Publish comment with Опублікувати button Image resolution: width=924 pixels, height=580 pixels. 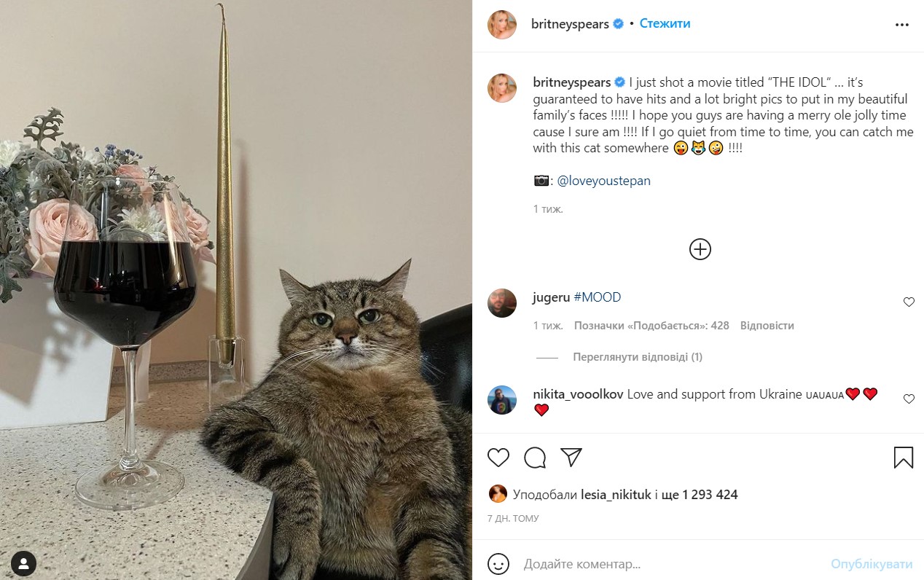(x=872, y=564)
